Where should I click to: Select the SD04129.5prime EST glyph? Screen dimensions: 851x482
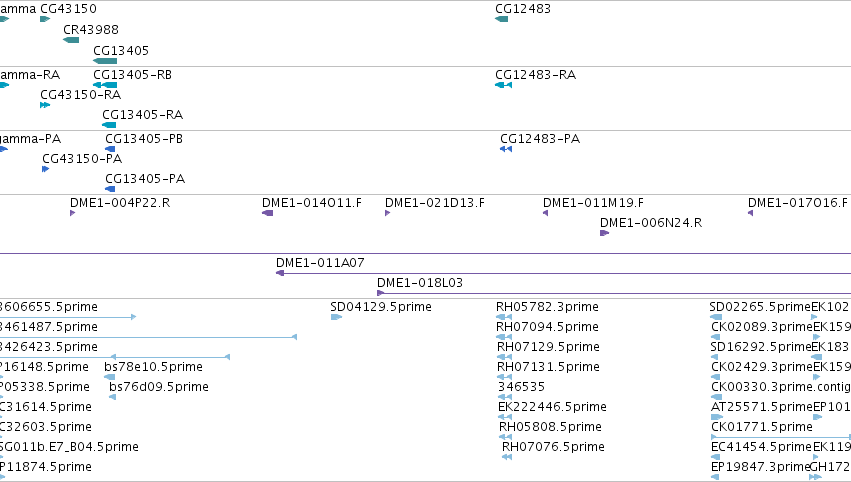[336, 317]
